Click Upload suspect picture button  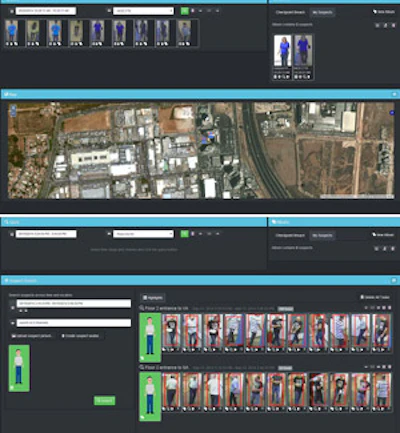point(32,336)
